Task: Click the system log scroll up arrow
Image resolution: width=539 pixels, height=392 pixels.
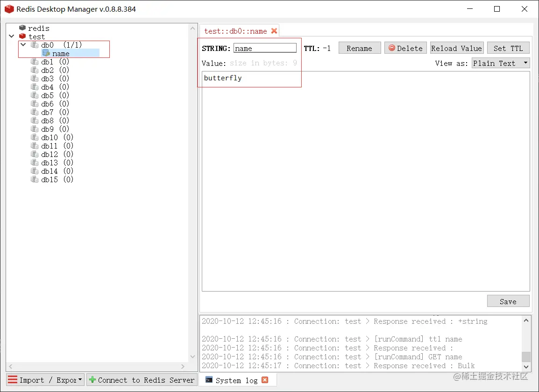Action: 526,321
